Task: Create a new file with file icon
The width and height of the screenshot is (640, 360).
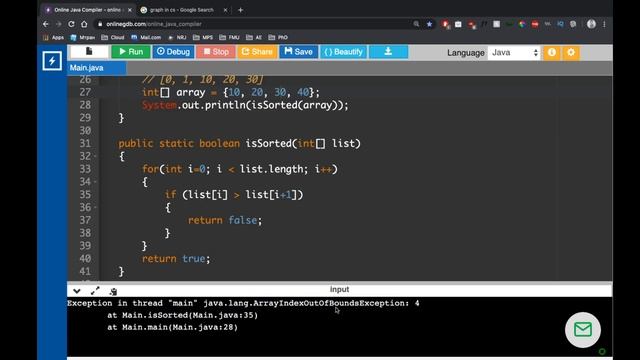Action: [x=89, y=52]
